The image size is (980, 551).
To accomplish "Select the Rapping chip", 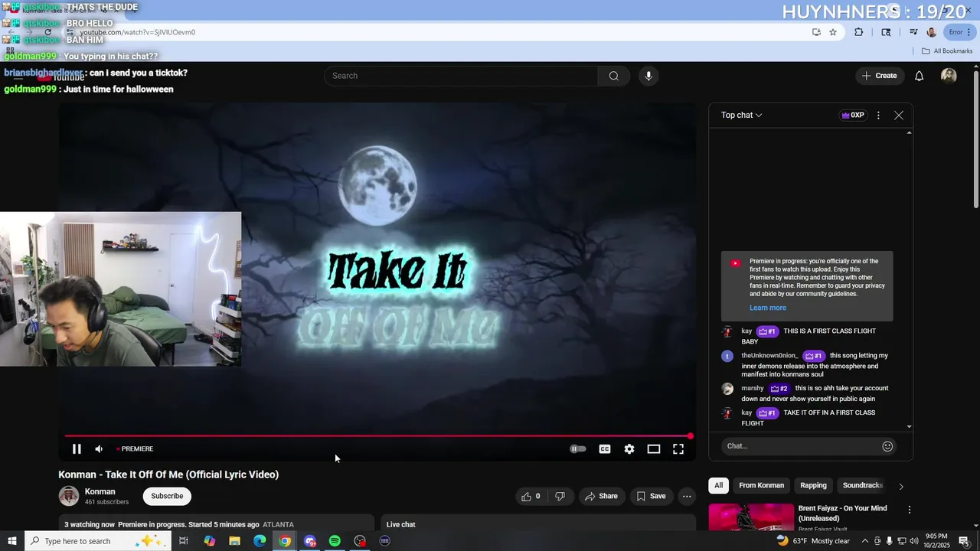I will click(x=813, y=485).
